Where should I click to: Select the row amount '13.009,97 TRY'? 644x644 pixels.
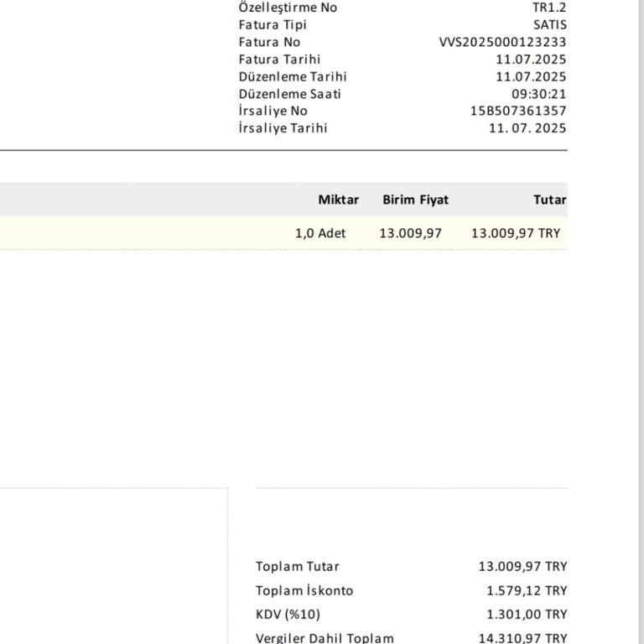coord(516,233)
